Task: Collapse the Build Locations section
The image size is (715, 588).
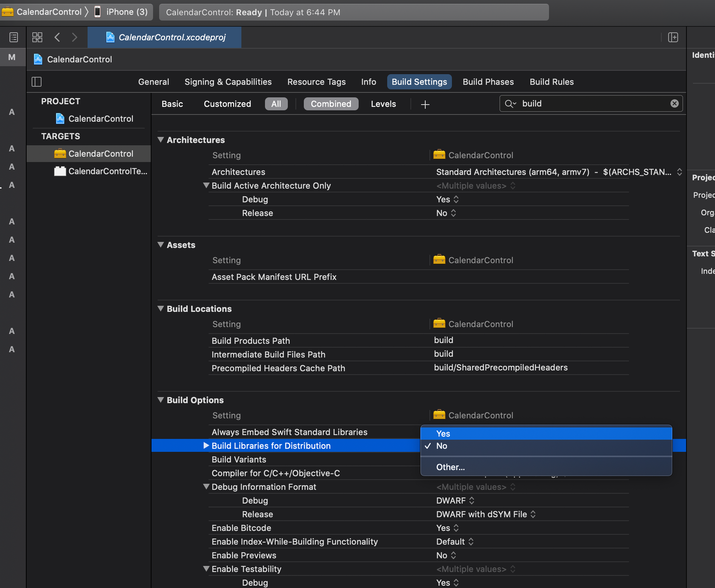Action: click(x=161, y=309)
